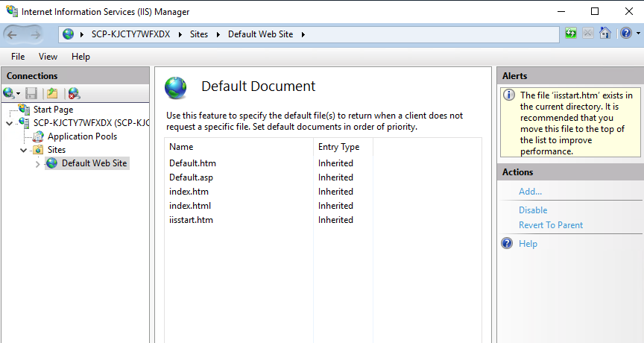Collapse the SCP-KJCTY7WFXDX server node
This screenshot has width=644, height=343.
9,123
